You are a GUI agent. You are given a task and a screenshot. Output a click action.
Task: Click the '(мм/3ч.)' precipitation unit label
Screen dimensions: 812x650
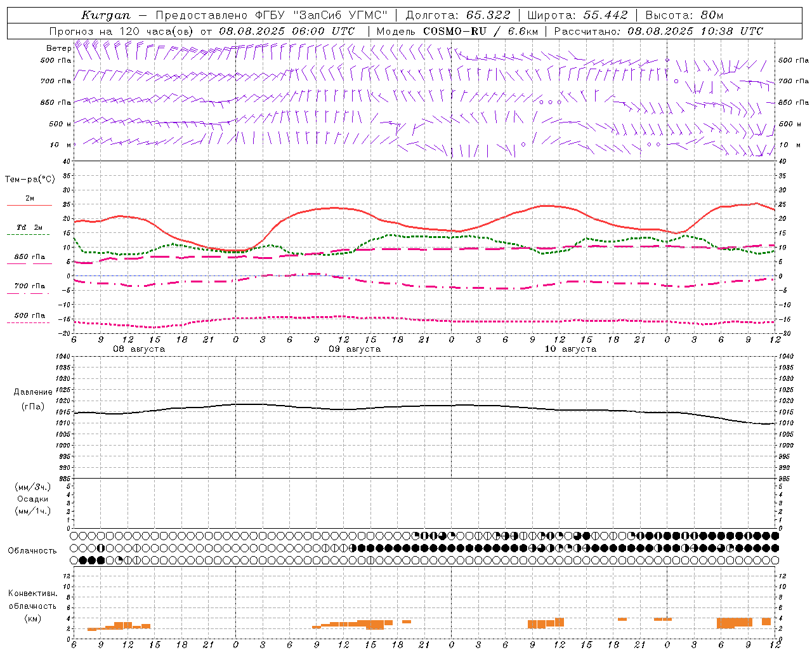[x=33, y=487]
